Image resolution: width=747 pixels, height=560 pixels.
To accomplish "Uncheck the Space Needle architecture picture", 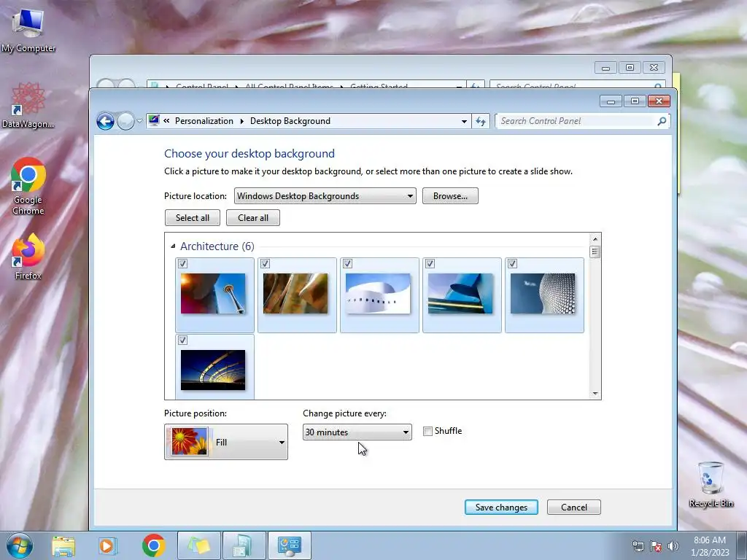I will tap(182, 264).
